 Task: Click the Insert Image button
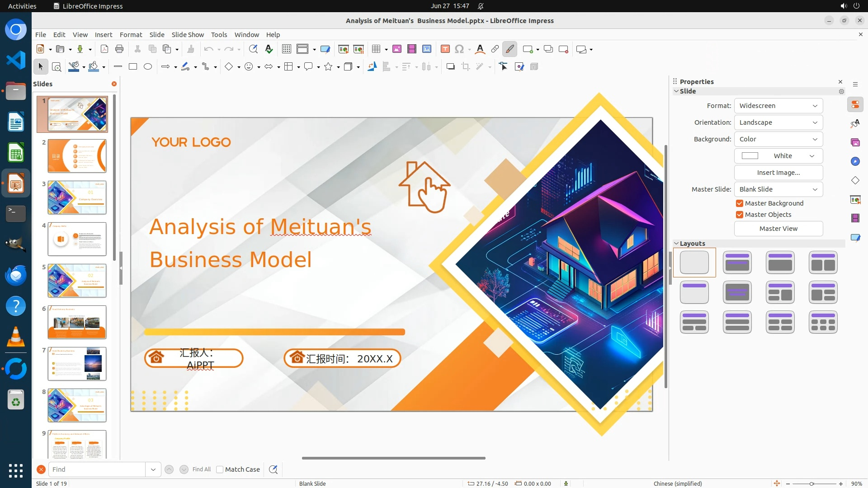778,173
